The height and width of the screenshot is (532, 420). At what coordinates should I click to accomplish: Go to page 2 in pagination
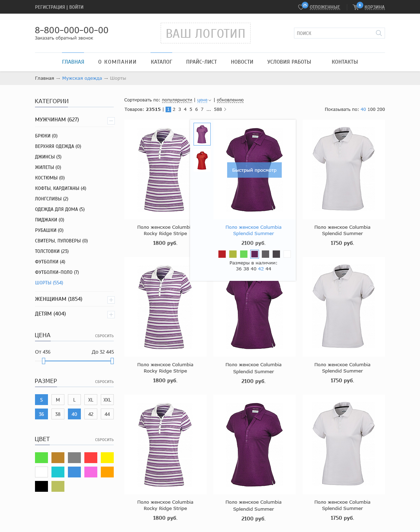click(x=174, y=109)
